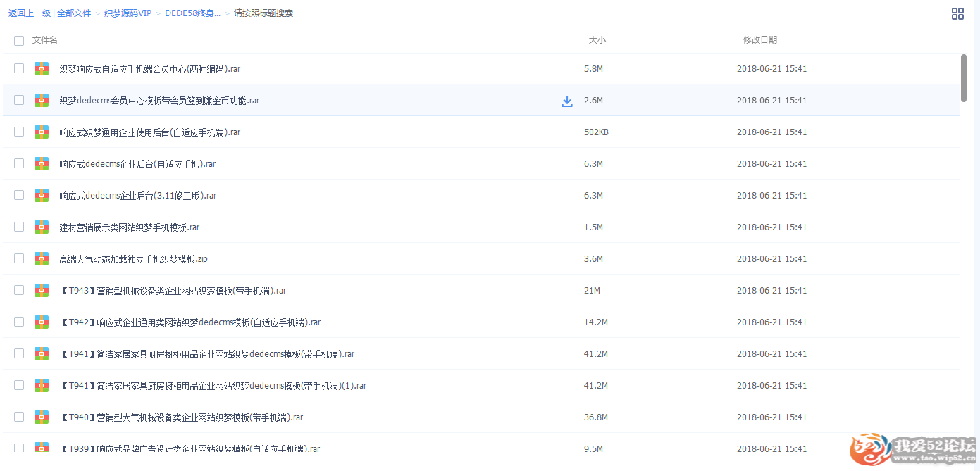
Task: Click the 21M file size value
Action: pos(592,291)
